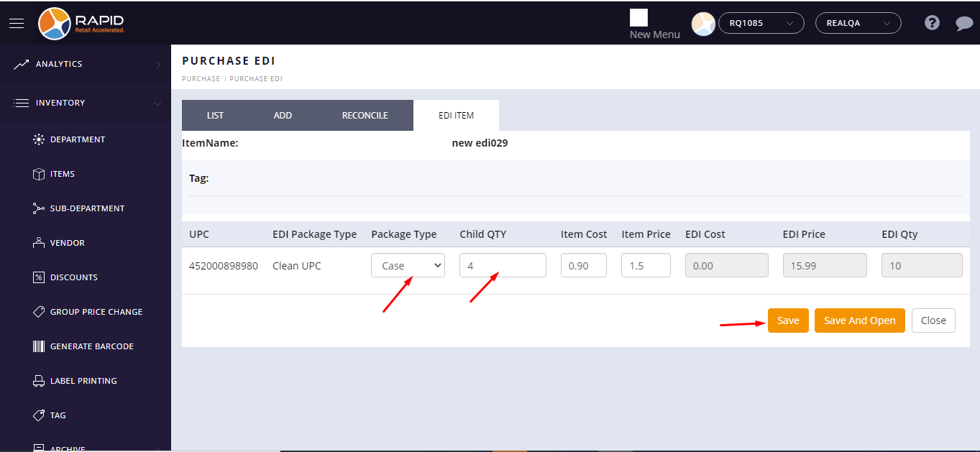Switch to the Reconcile tab
This screenshot has height=452, width=980.
365,116
